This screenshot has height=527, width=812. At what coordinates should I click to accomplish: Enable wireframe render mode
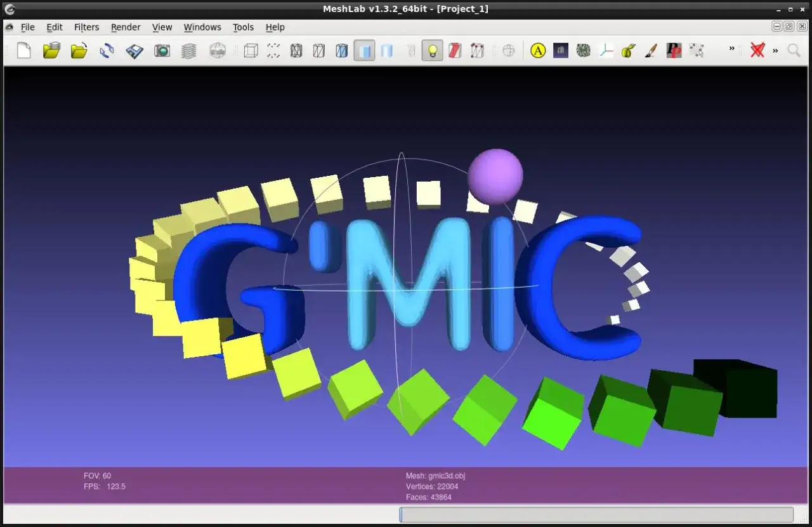tap(296, 50)
